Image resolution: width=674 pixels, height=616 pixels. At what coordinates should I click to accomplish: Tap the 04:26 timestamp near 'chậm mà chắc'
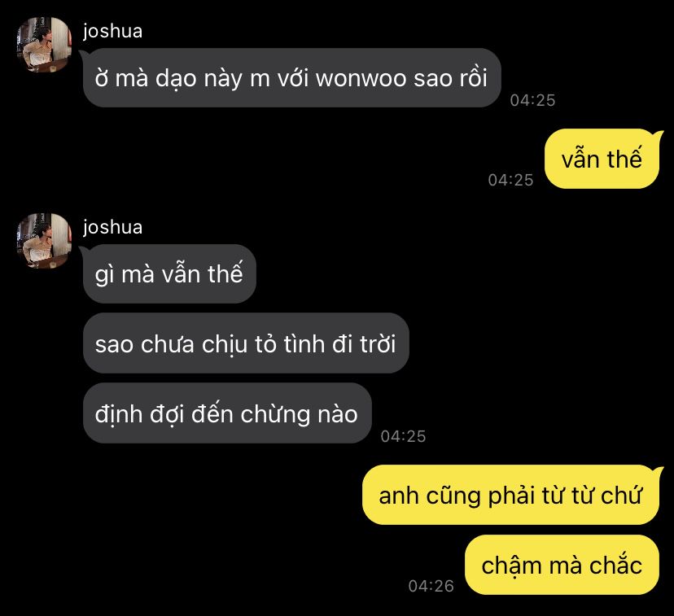431,586
